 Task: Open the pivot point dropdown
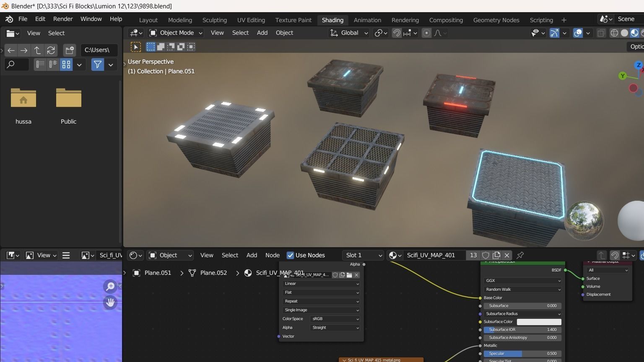click(381, 33)
